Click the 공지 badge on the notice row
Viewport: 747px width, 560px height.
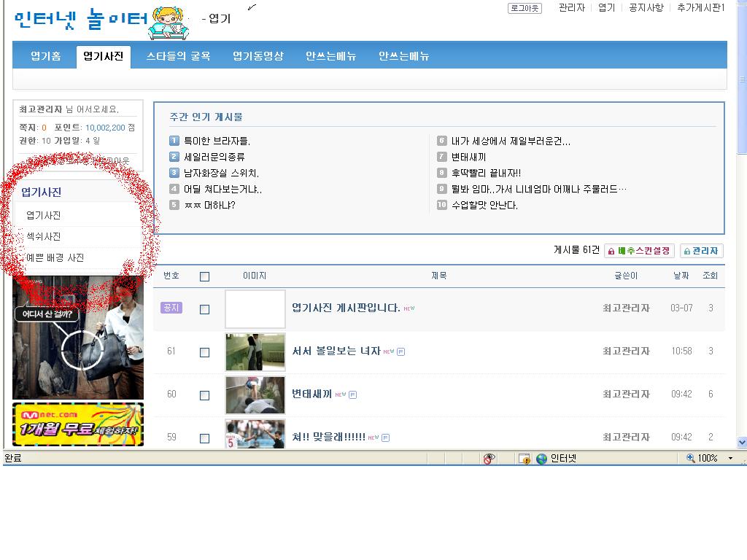pos(171,308)
